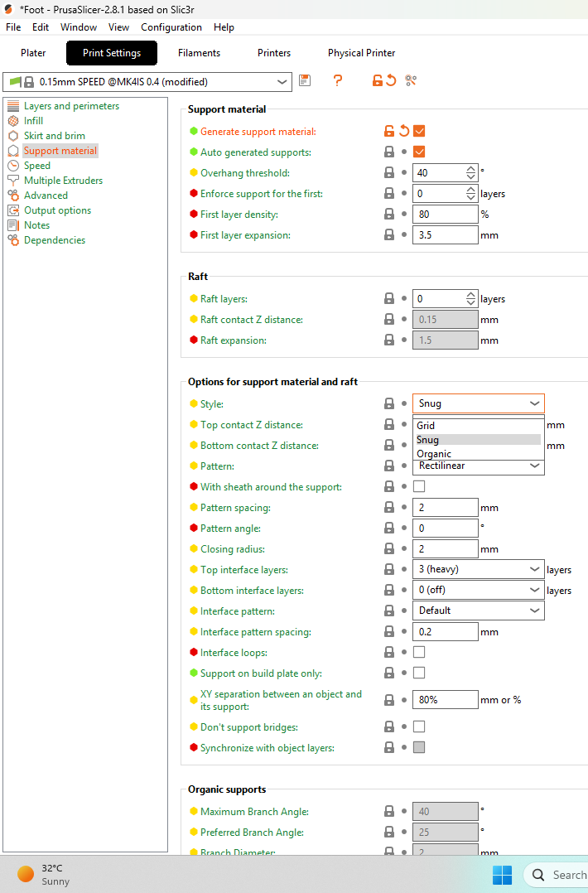This screenshot has width=588, height=893.
Task: Open the Bottom interface layers dropdown
Action: 478,590
